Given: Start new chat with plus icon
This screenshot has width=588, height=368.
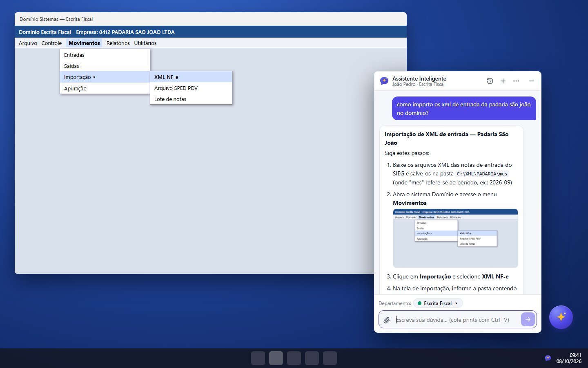Looking at the screenshot, I should 503,81.
